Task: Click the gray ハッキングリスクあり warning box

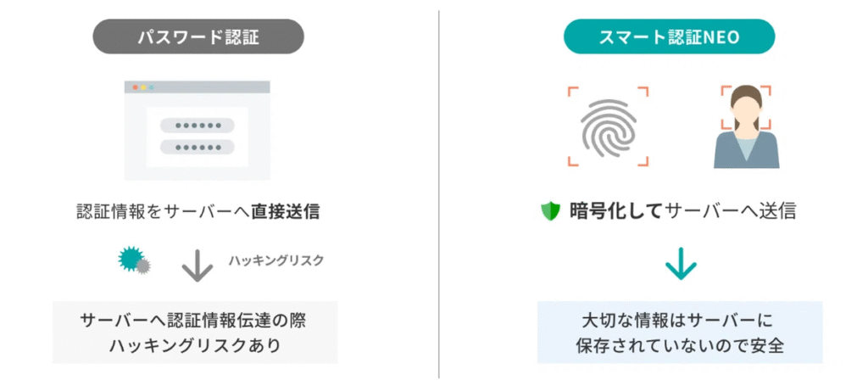Action: coord(194,333)
